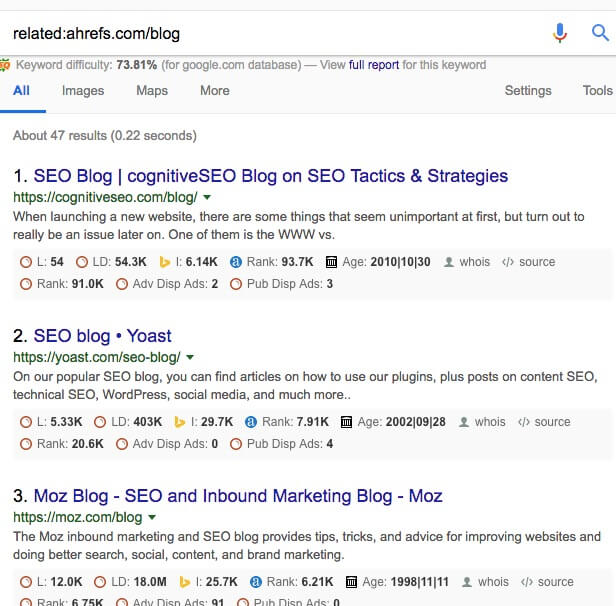Click the search box containing related:ahrefs.com/blog

click(275, 33)
